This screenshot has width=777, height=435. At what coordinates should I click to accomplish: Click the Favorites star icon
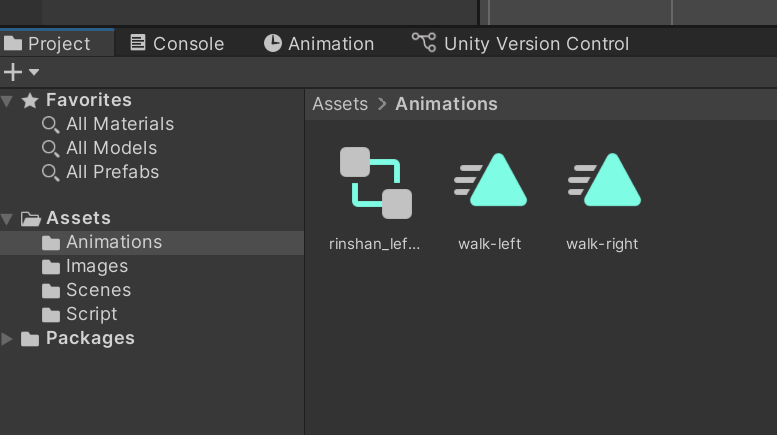(30, 100)
